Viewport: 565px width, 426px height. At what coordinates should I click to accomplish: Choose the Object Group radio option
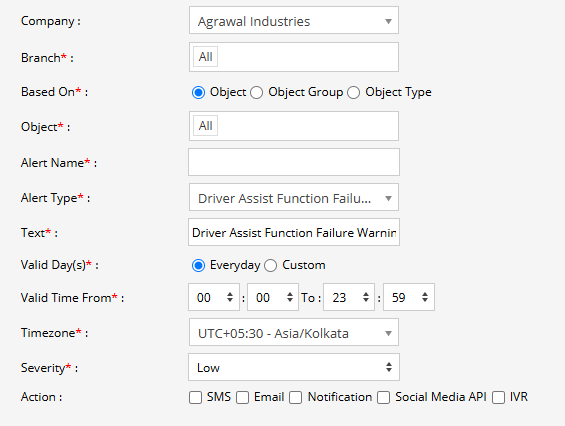257,92
